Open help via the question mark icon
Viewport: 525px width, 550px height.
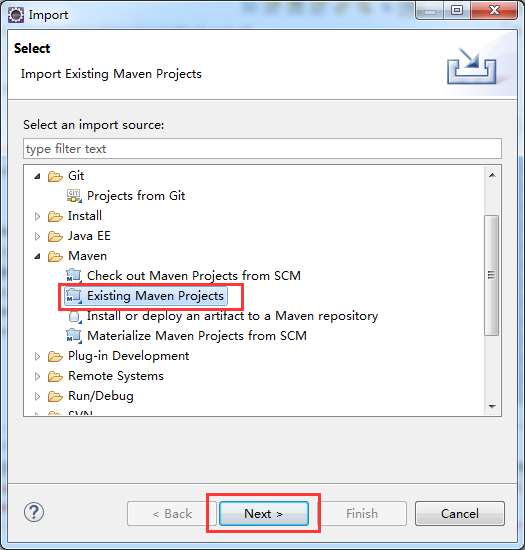tap(34, 512)
